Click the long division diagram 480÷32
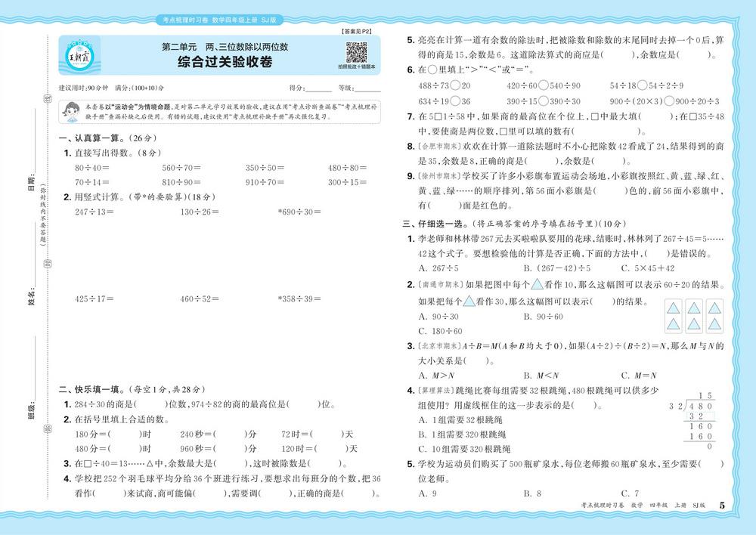This screenshot has height=535, width=756. 692,421
